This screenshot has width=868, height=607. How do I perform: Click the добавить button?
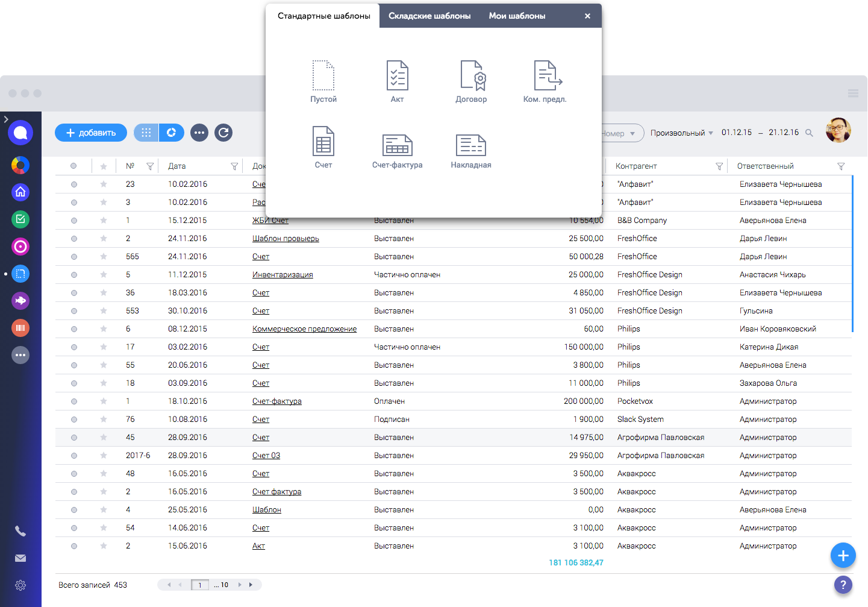pyautogui.click(x=91, y=133)
